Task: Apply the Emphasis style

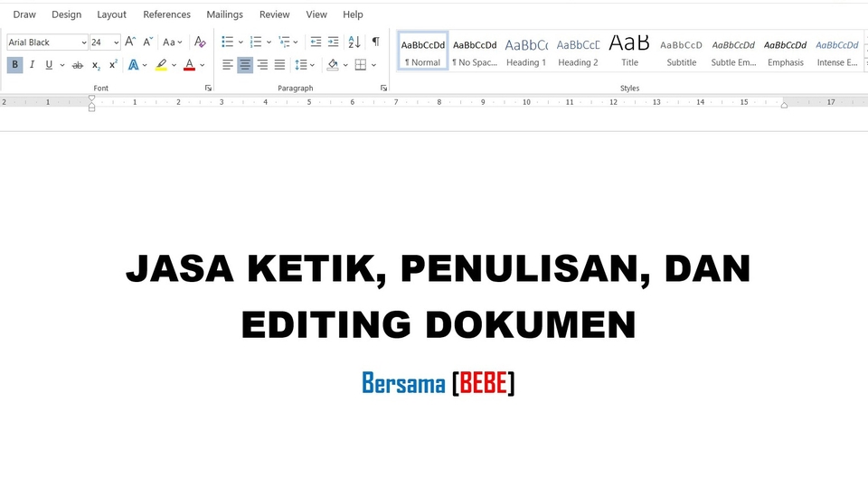Action: (x=786, y=51)
